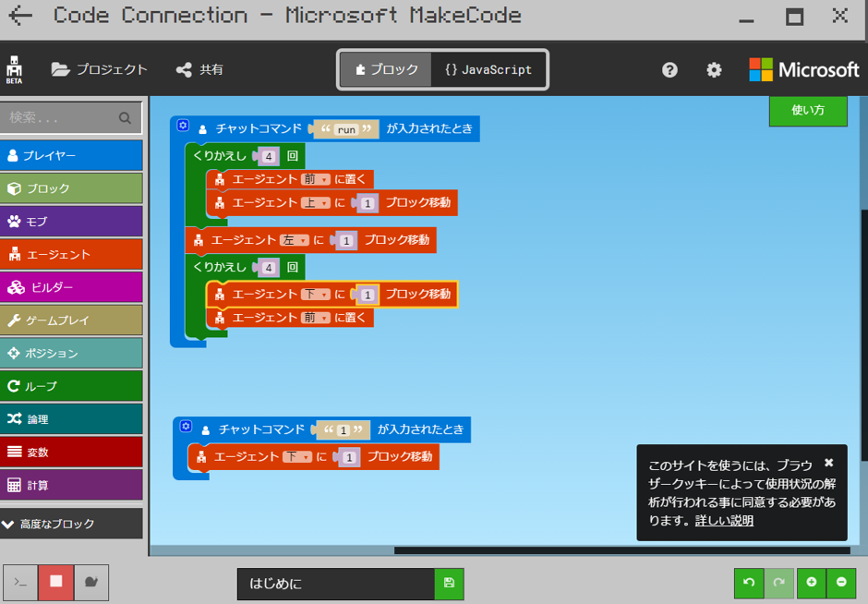This screenshot has width=868, height=604.
Task: Expand the 高度なブロック section
Action: 72,524
